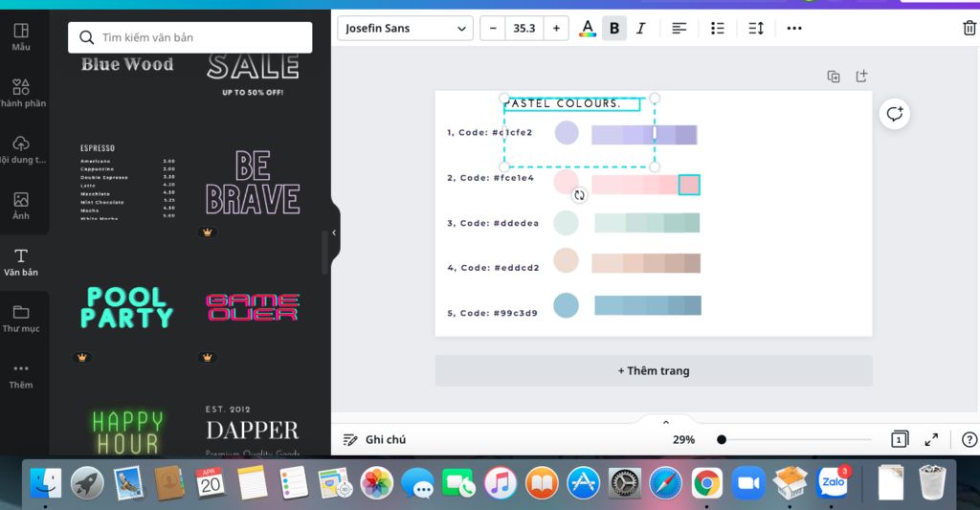
Task: Open Google Chrome from the Dock
Action: click(x=707, y=483)
